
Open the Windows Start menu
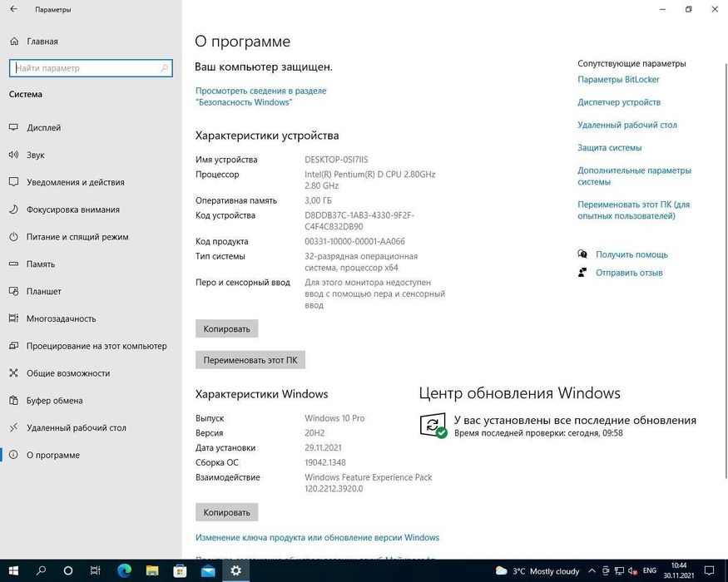[13, 570]
